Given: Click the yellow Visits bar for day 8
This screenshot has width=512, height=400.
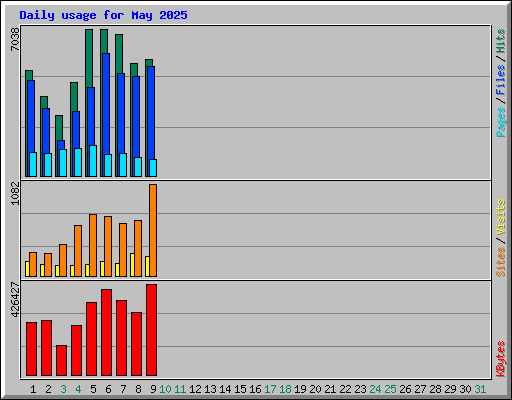Looking at the screenshot, I should [132, 265].
